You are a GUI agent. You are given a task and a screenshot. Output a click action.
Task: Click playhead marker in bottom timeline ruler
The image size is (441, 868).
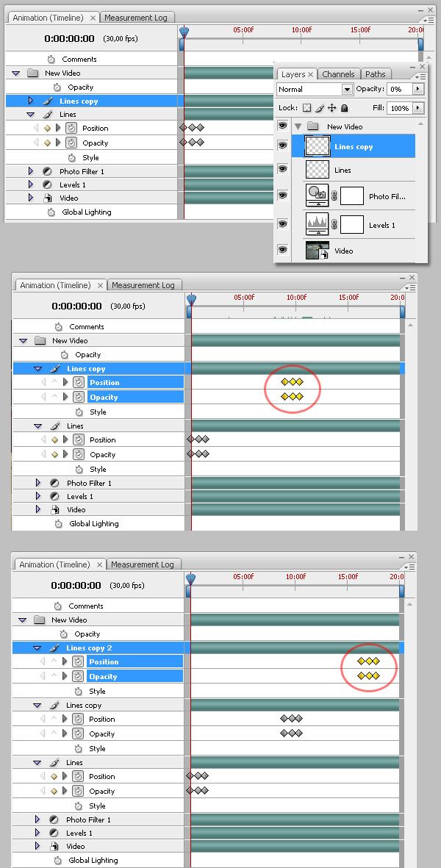(190, 580)
